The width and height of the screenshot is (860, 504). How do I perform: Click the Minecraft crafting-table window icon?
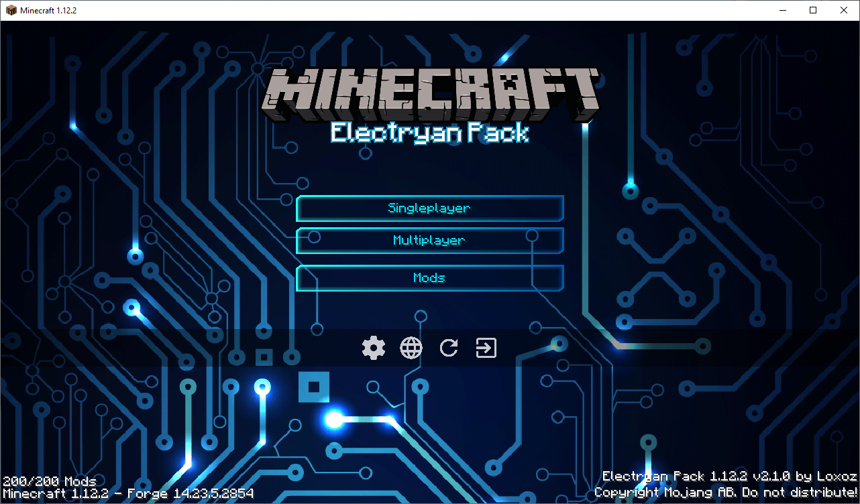coord(11,11)
